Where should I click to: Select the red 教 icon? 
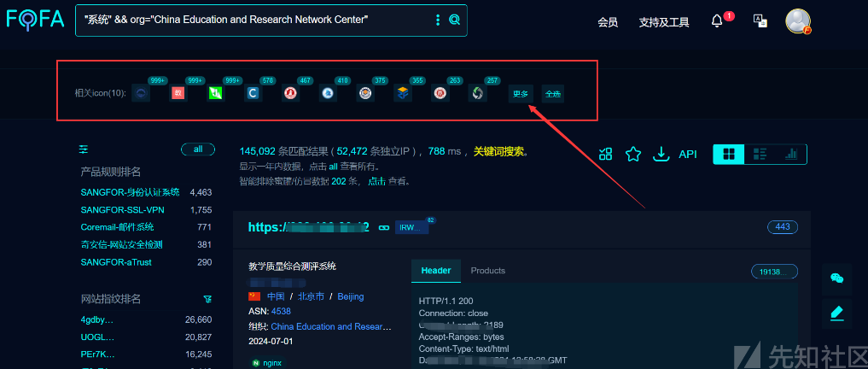(178, 94)
